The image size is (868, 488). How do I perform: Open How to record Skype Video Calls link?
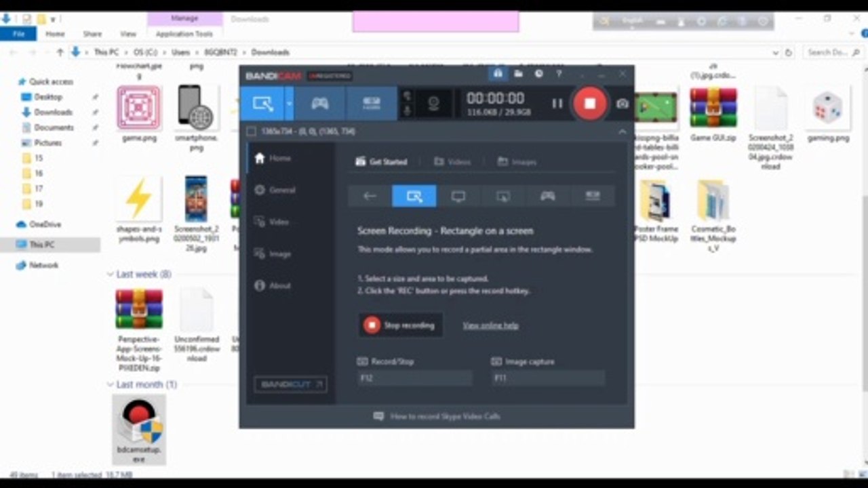point(437,416)
